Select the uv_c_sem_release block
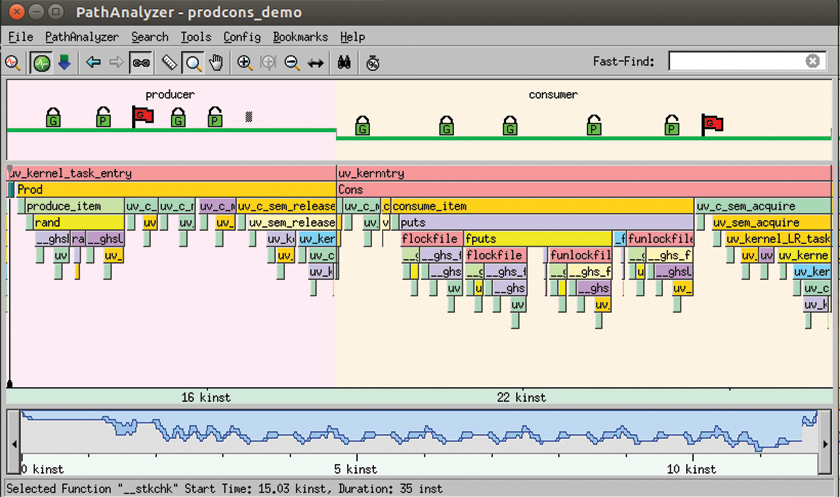The height and width of the screenshot is (497, 840). (x=286, y=206)
